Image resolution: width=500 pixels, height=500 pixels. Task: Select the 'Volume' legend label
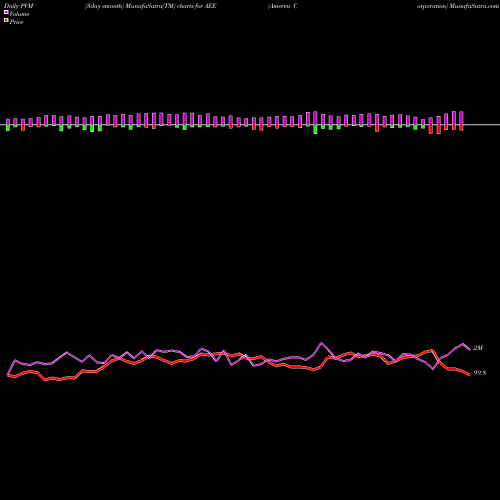pyautogui.click(x=19, y=14)
